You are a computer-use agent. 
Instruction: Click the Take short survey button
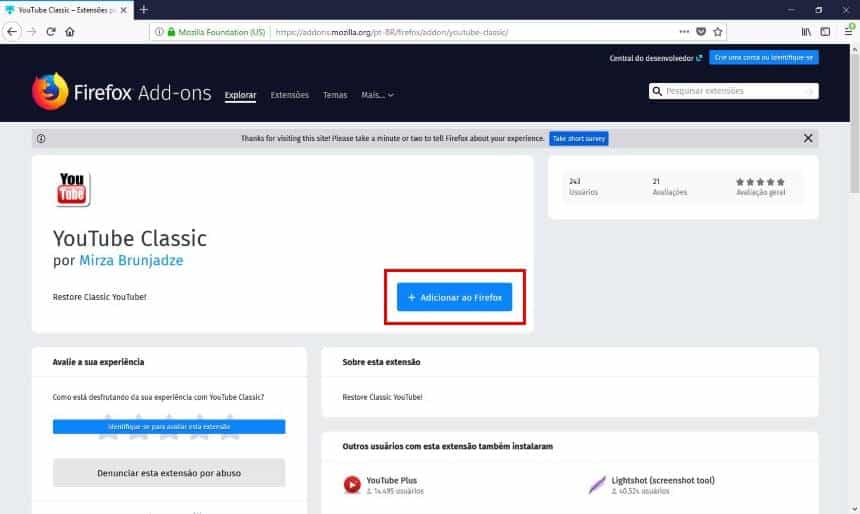click(x=579, y=138)
